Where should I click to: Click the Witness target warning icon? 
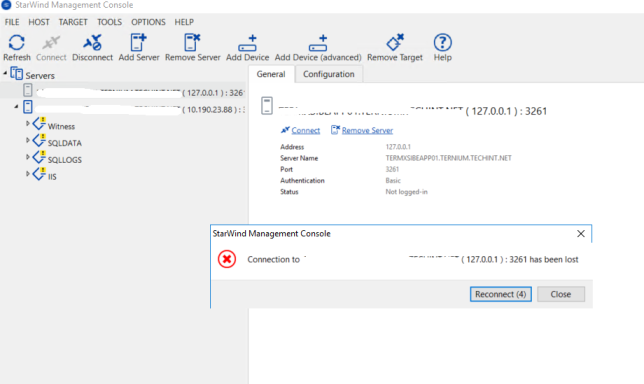(39, 123)
